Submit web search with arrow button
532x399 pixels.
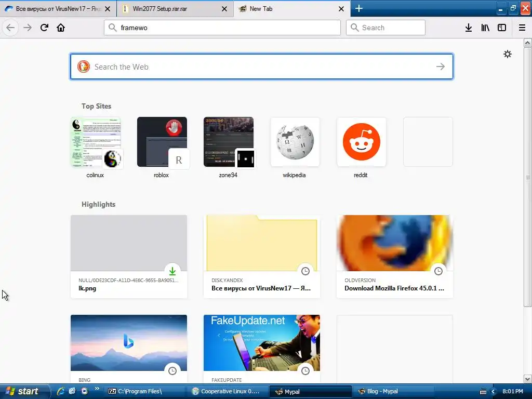pos(441,66)
